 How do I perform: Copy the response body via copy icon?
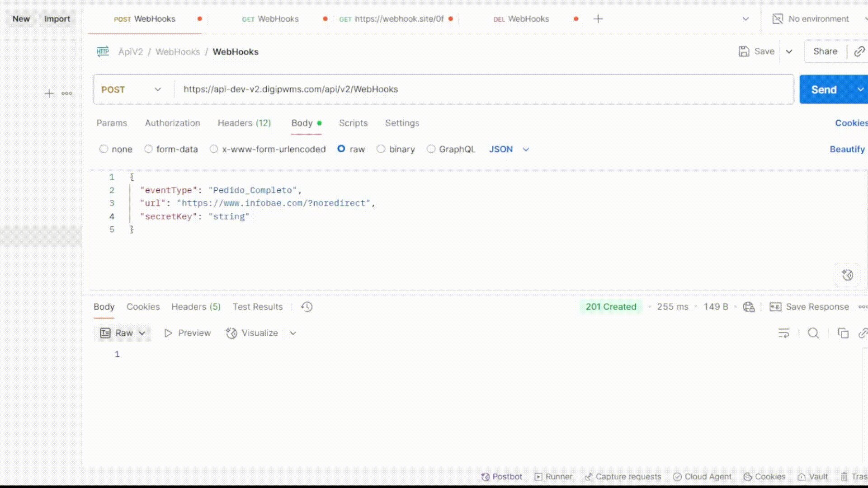click(843, 333)
